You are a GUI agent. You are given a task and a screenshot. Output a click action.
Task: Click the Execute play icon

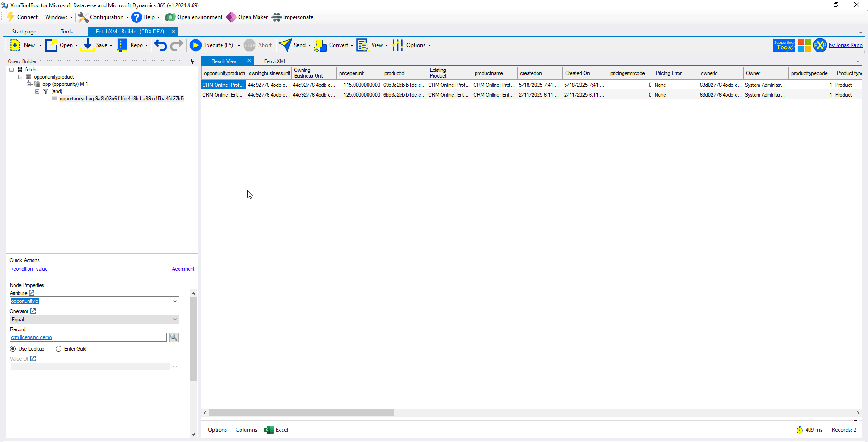[x=196, y=45]
